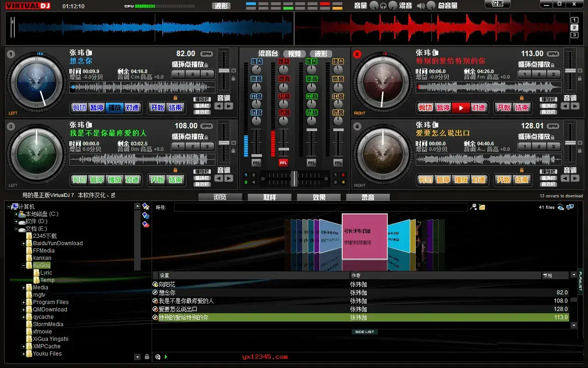Click hot cue 1 on deck 1
Image resolution: width=588 pixels, height=368 pixels.
point(178,74)
